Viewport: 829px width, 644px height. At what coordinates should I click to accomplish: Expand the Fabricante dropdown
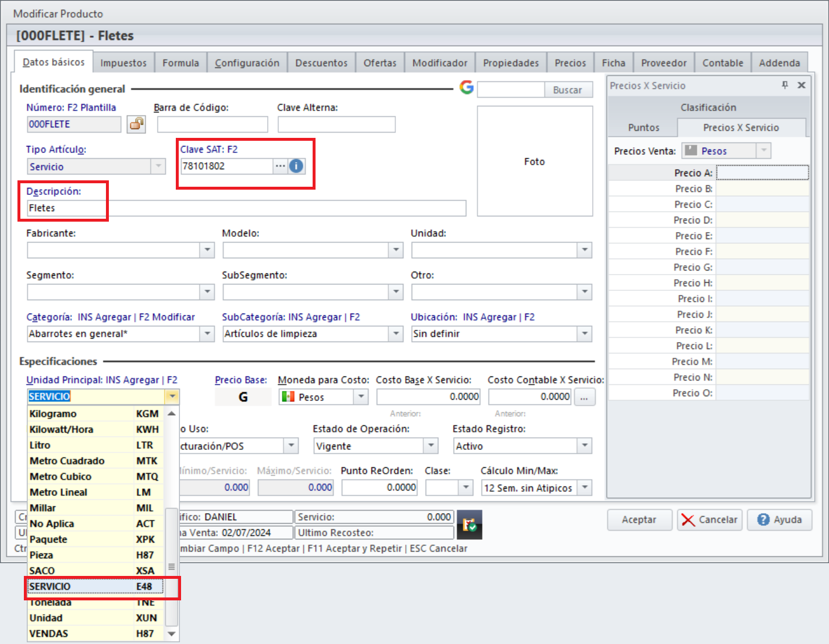(207, 250)
